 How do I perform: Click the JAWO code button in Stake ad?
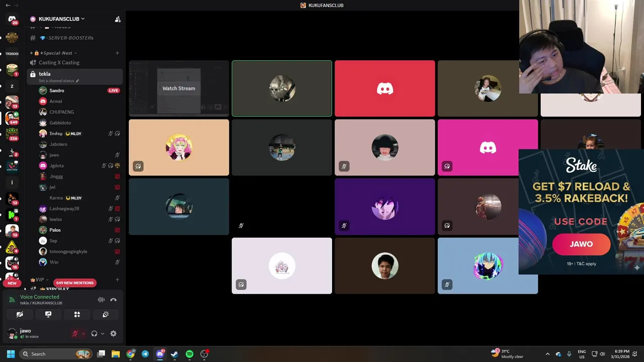point(581,244)
